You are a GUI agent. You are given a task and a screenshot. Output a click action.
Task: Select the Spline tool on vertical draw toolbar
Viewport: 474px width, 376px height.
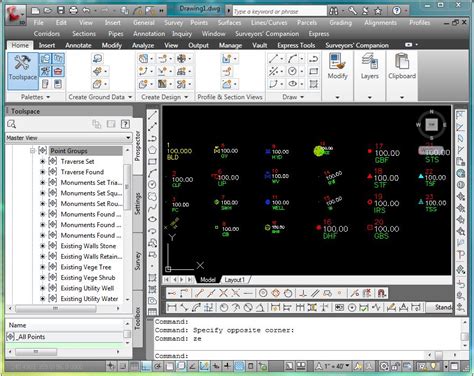tap(152, 208)
